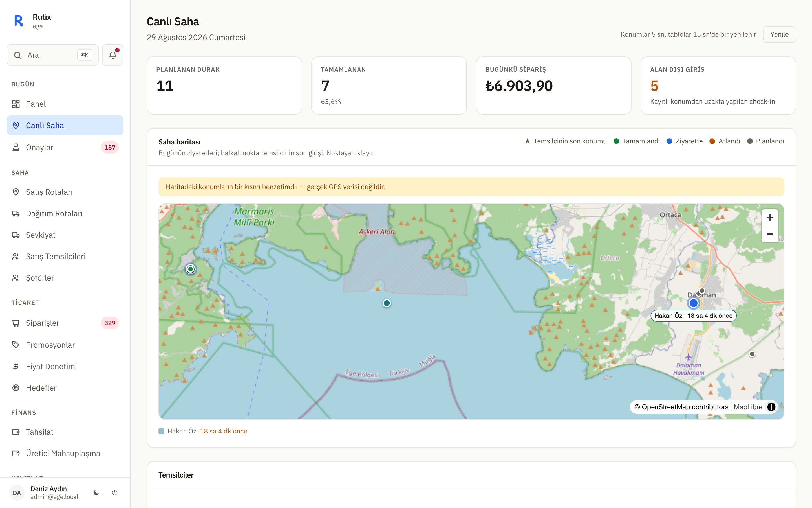This screenshot has width=812, height=508.
Task: Click the Dağıtım Rotaları truck icon
Action: pos(16,213)
